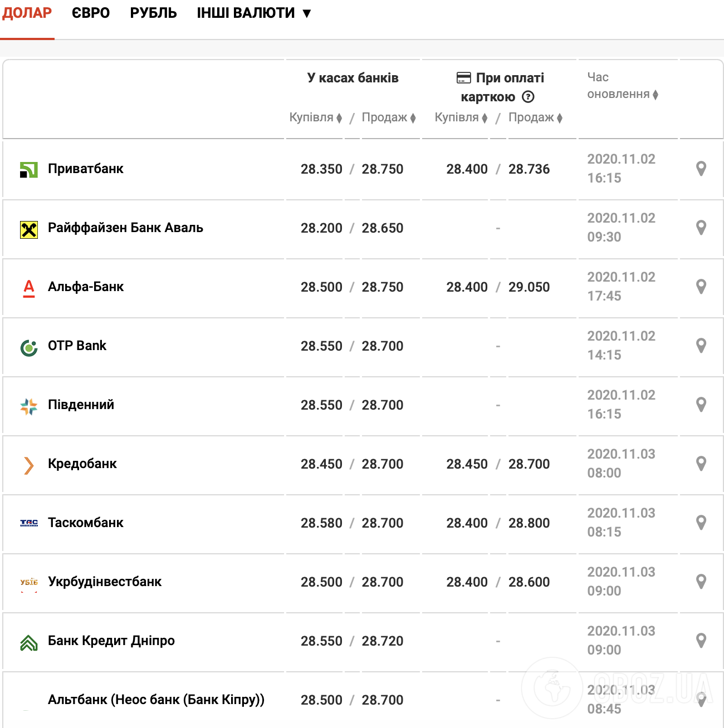Click Таскомбанк card sell rate 28.800
Screen dimensions: 724x728
529,523
